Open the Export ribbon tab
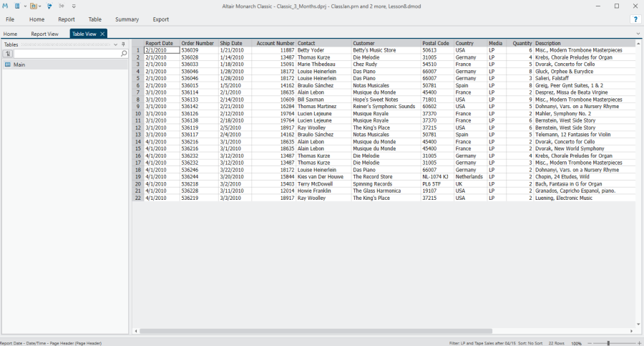This screenshot has height=346, width=644. (160, 19)
